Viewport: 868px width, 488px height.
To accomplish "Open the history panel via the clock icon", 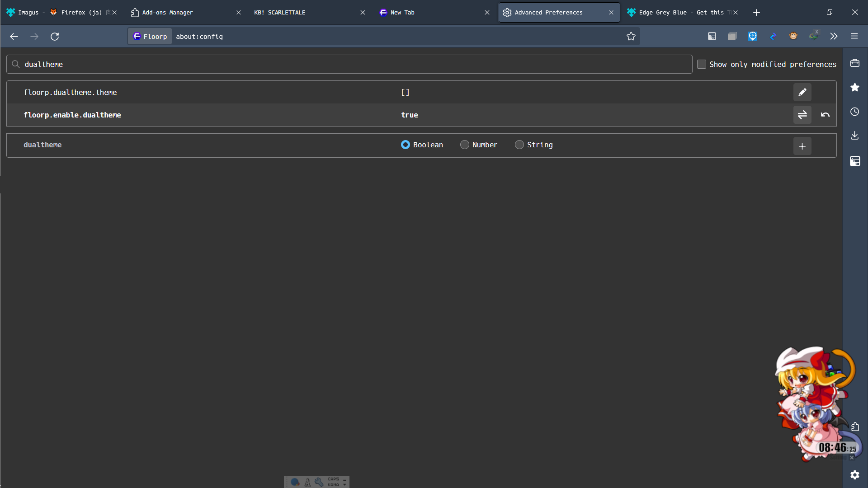I will coord(854,112).
